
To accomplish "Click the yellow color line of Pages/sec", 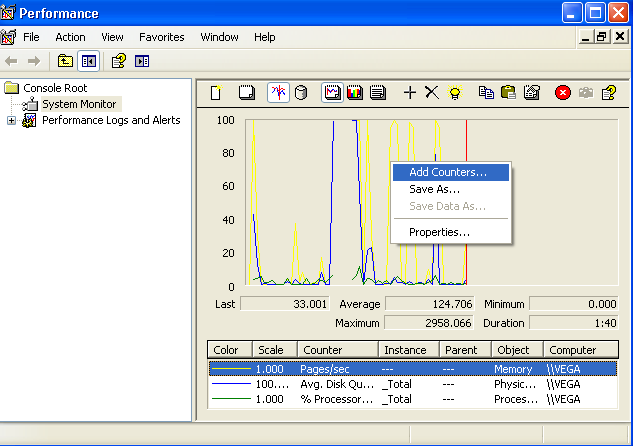I will (x=231, y=369).
